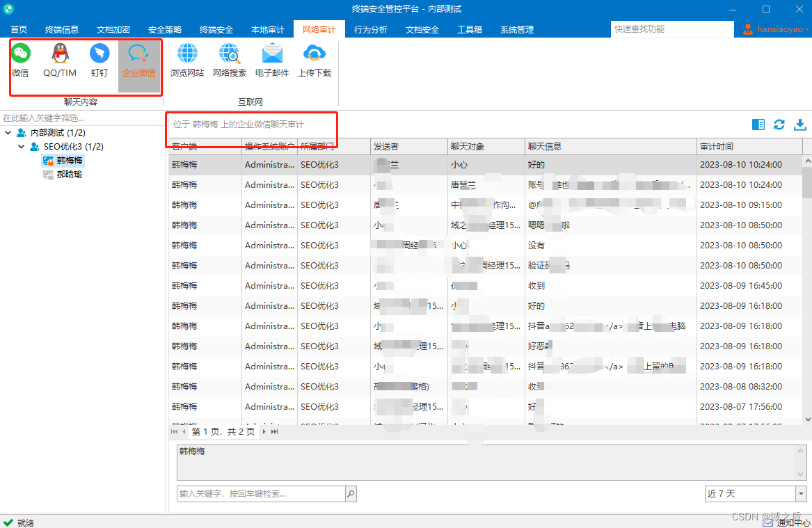
Task: Open the 工具箱 tab
Action: [x=470, y=29]
